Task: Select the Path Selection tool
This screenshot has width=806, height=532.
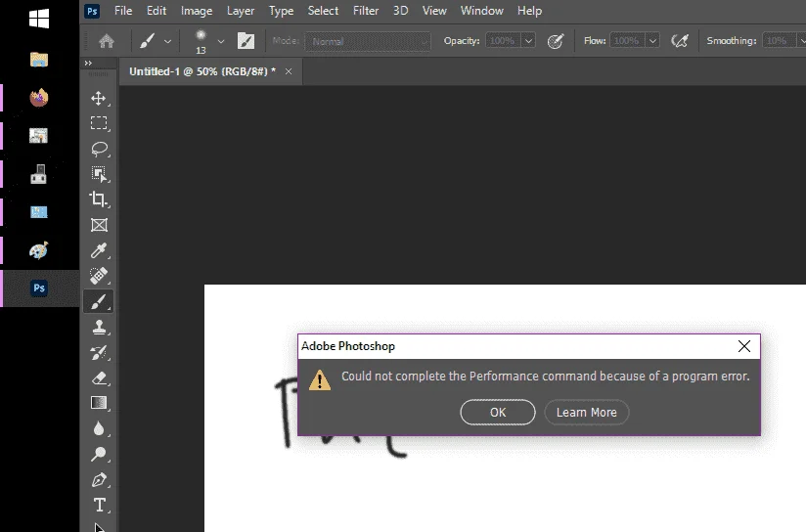Action: [x=99, y=527]
